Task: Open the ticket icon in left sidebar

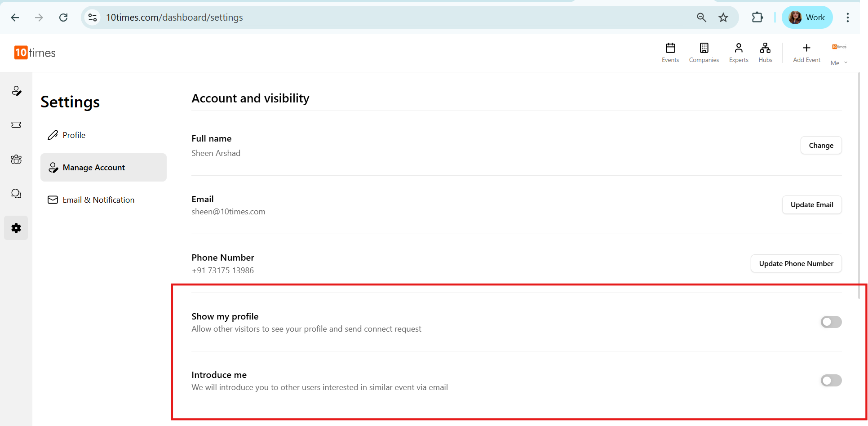Action: [x=16, y=125]
